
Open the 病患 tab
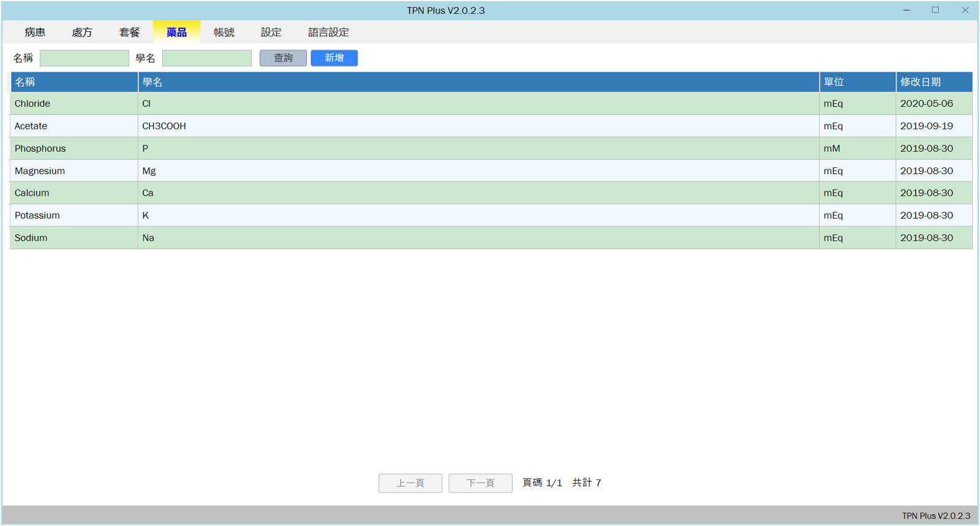(x=35, y=32)
